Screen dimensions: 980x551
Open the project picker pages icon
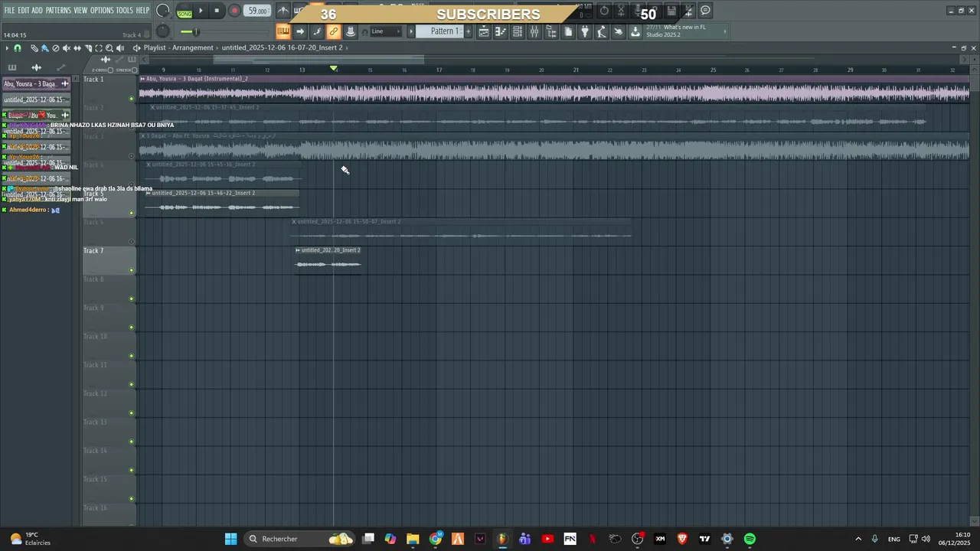568,31
